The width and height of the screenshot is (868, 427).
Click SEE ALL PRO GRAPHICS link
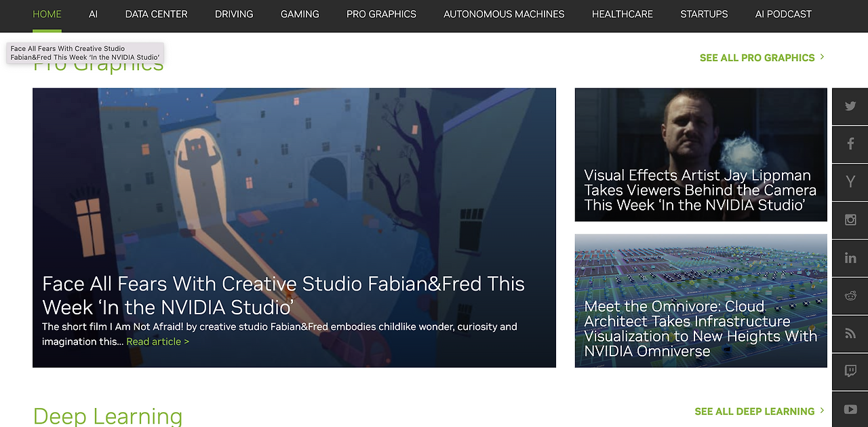pyautogui.click(x=762, y=58)
